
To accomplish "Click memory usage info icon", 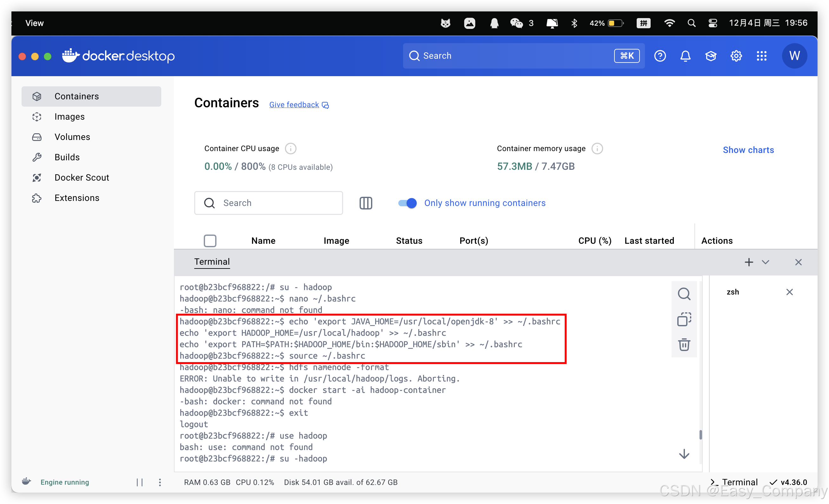I will (x=597, y=148).
